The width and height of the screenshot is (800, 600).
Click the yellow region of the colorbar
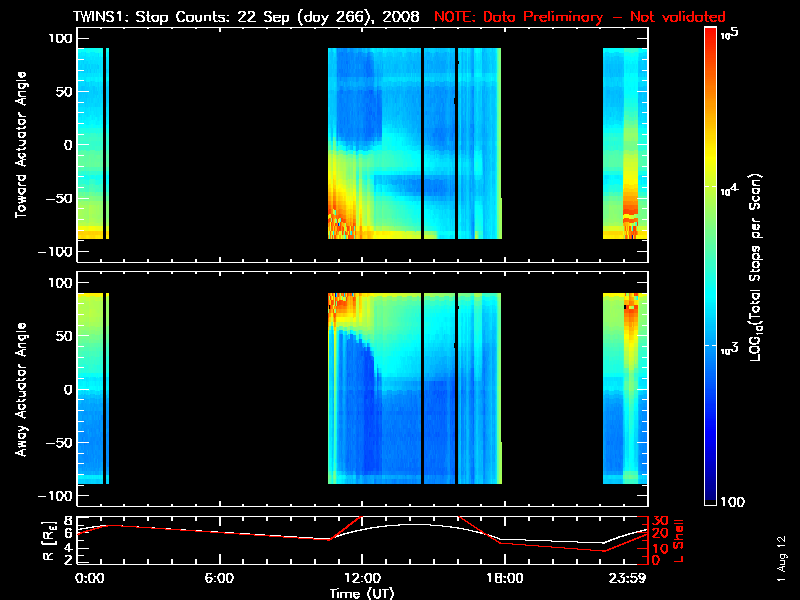click(710, 158)
